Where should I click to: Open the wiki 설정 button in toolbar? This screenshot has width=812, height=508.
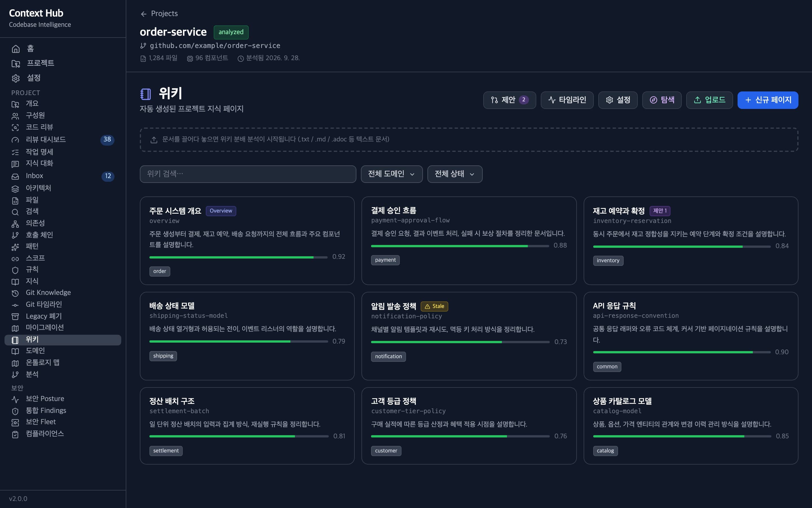(618, 100)
